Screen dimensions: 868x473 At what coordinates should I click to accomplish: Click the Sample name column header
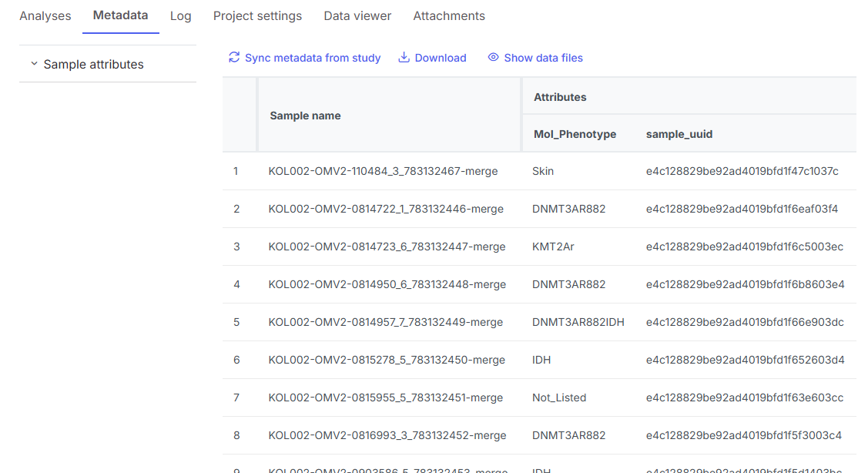305,116
